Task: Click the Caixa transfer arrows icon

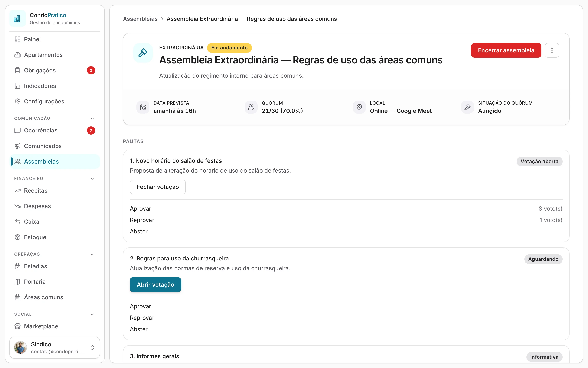Action: 18,222
